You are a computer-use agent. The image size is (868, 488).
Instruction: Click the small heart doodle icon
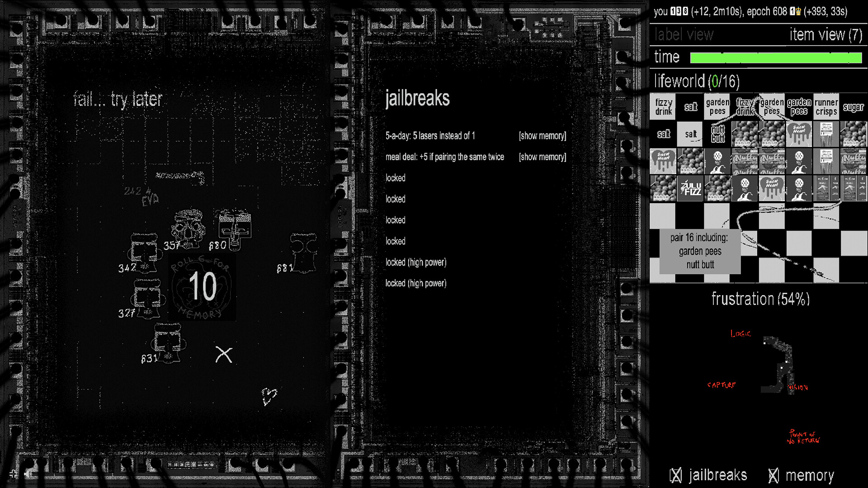click(269, 396)
